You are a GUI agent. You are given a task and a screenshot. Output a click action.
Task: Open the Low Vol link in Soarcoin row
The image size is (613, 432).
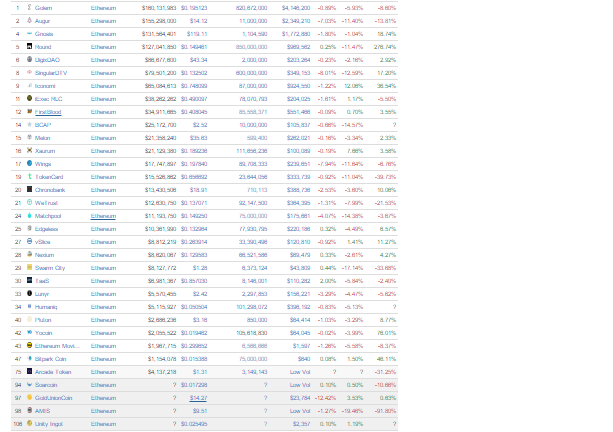tap(300, 385)
